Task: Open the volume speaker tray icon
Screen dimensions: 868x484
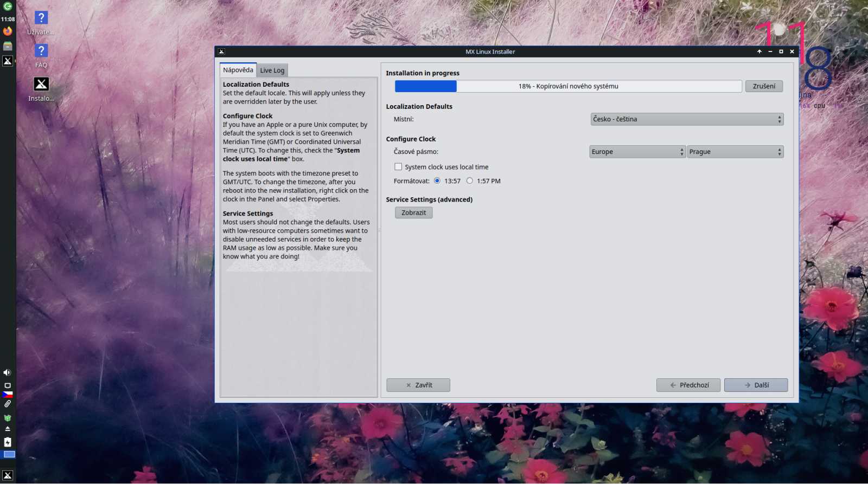Action: [7, 372]
